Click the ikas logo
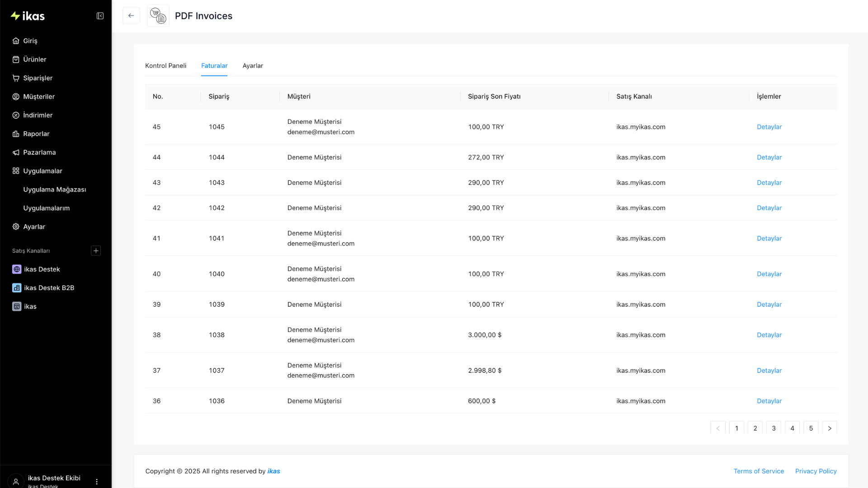Viewport: 868px width, 488px height. pos(28,16)
